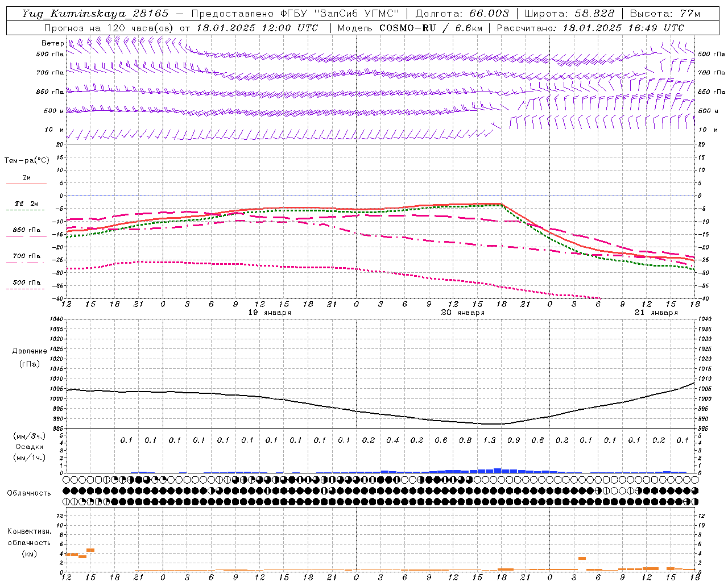
Task: Click the 19 января date label
Action: click(270, 313)
